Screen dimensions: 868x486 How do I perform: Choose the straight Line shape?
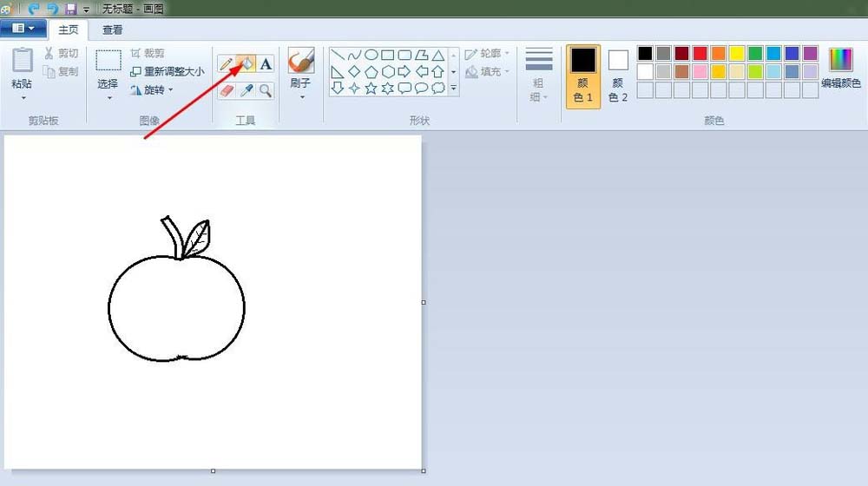[x=338, y=55]
